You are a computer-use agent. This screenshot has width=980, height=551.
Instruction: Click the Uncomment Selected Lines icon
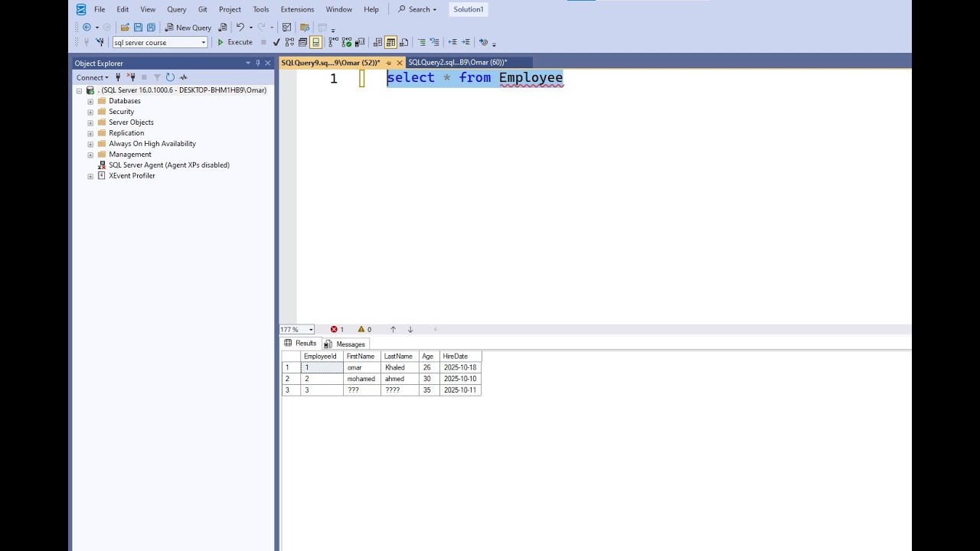point(434,42)
